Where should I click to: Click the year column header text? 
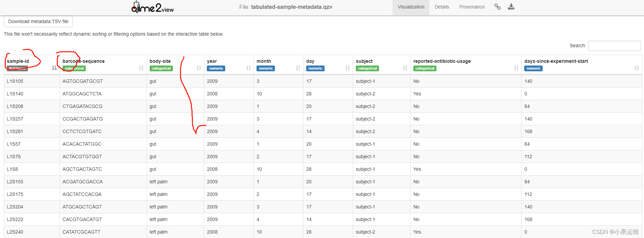point(212,61)
